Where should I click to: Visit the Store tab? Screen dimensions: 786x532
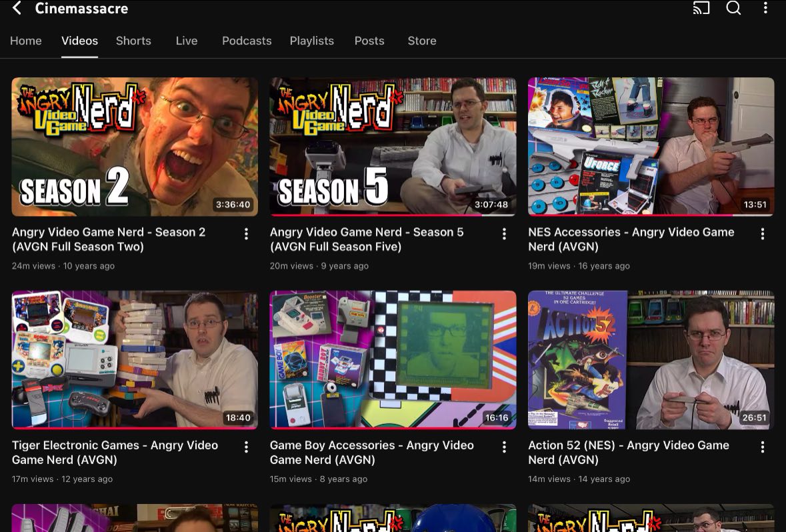pos(421,41)
